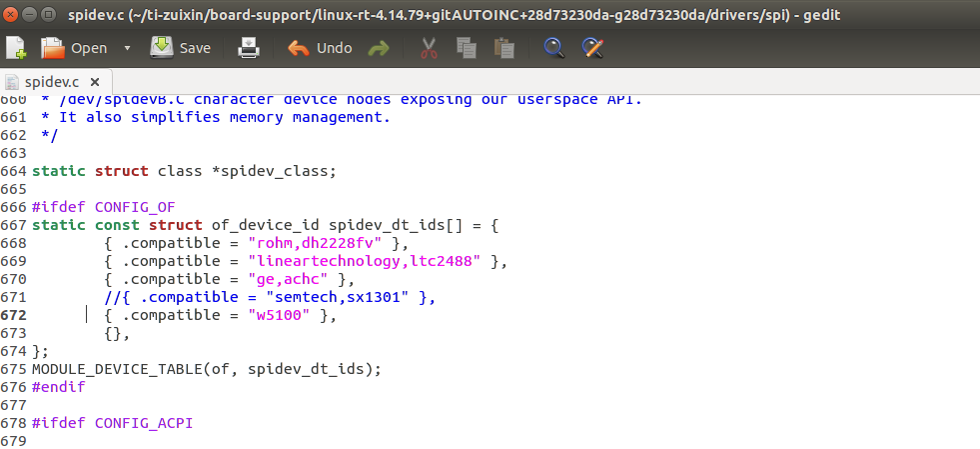Expand the recent files dropdown arrow next to Open
Image resolution: width=980 pixels, height=449 pixels.
pyautogui.click(x=127, y=48)
